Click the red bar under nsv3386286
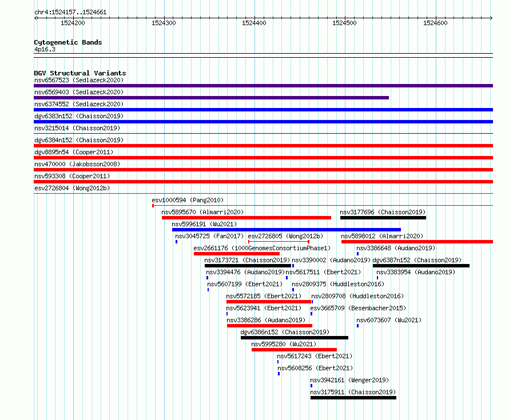The image size is (509, 420). 269,326
